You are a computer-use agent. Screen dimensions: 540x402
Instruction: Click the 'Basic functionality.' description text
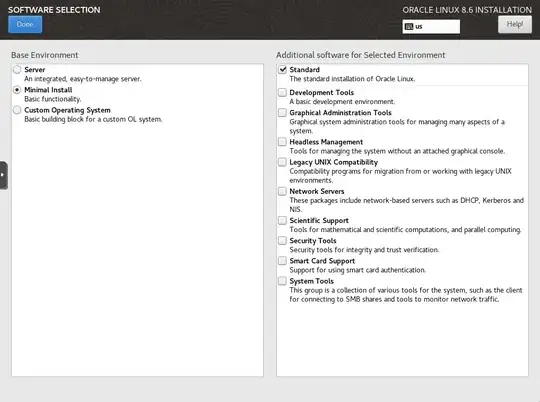(53, 99)
